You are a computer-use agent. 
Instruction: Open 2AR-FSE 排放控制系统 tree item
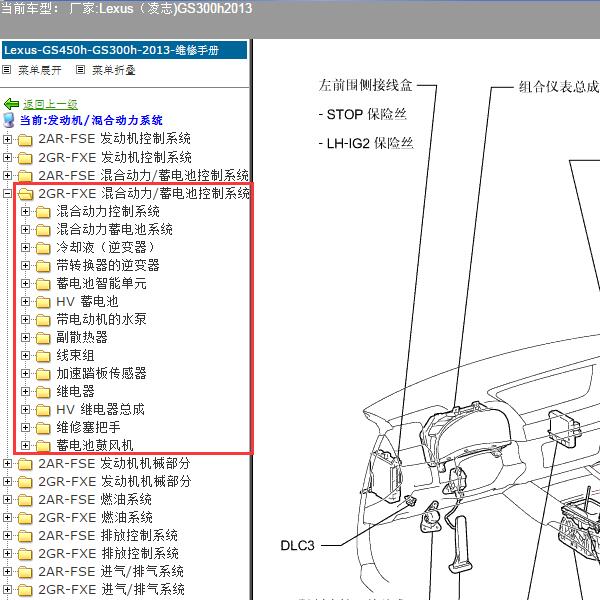tap(108, 535)
